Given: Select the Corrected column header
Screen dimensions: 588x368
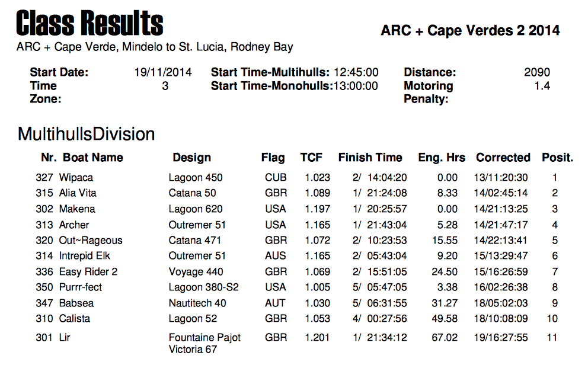Looking at the screenshot, I should point(503,158).
